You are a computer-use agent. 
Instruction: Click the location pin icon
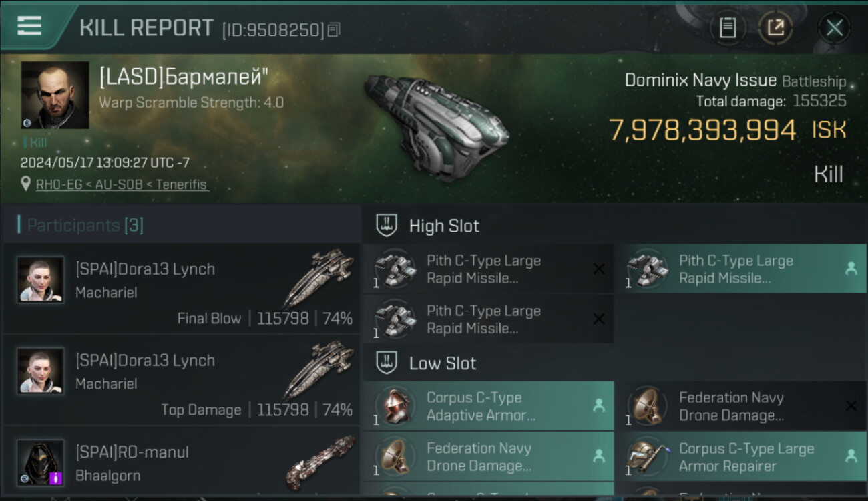(26, 184)
